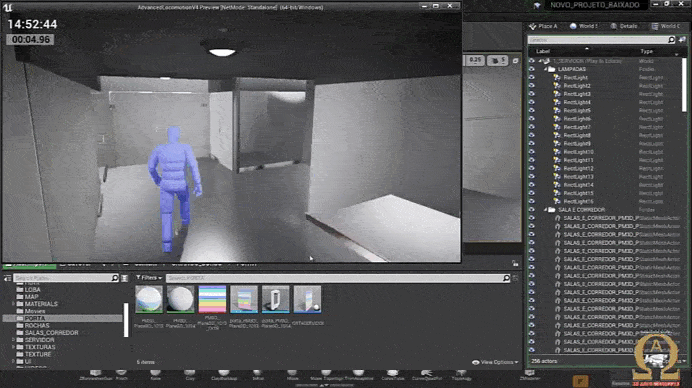Click the collections icon next to Search Paths
The width and height of the screenshot is (692, 388).
click(x=125, y=278)
